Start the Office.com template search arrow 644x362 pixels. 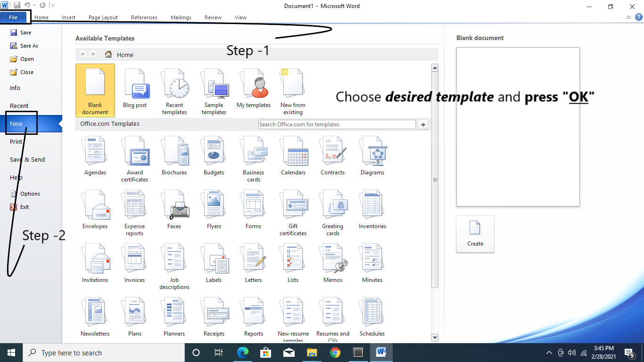tap(423, 124)
